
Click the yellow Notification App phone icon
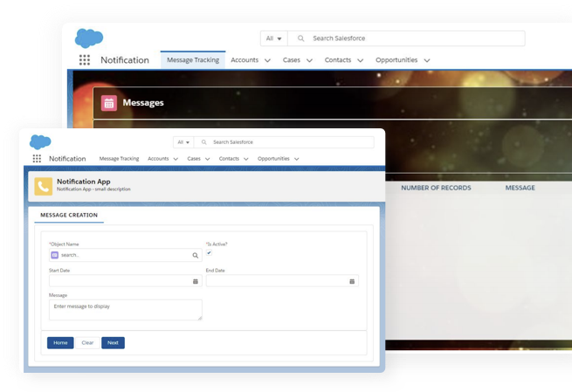(43, 185)
